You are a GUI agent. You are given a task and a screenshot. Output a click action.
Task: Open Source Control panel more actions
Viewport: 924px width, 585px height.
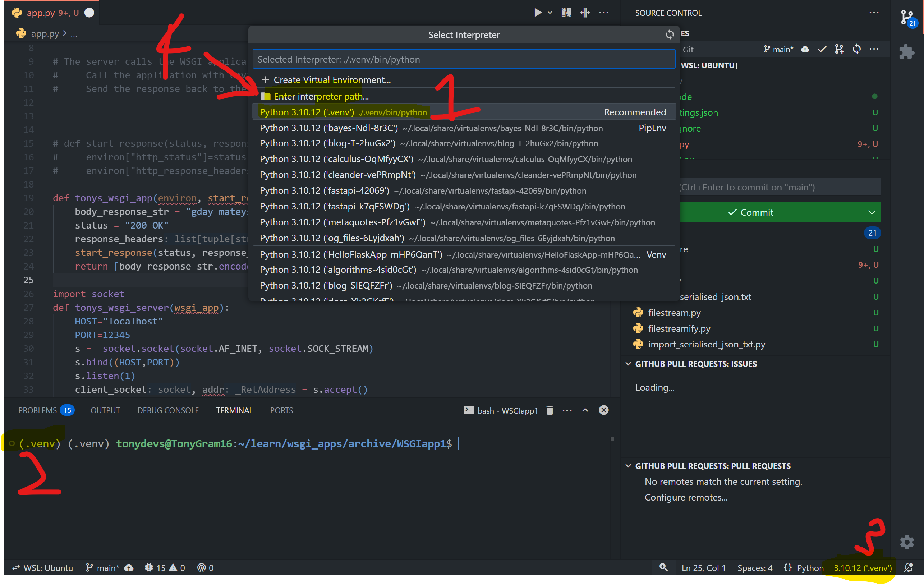[x=874, y=13]
